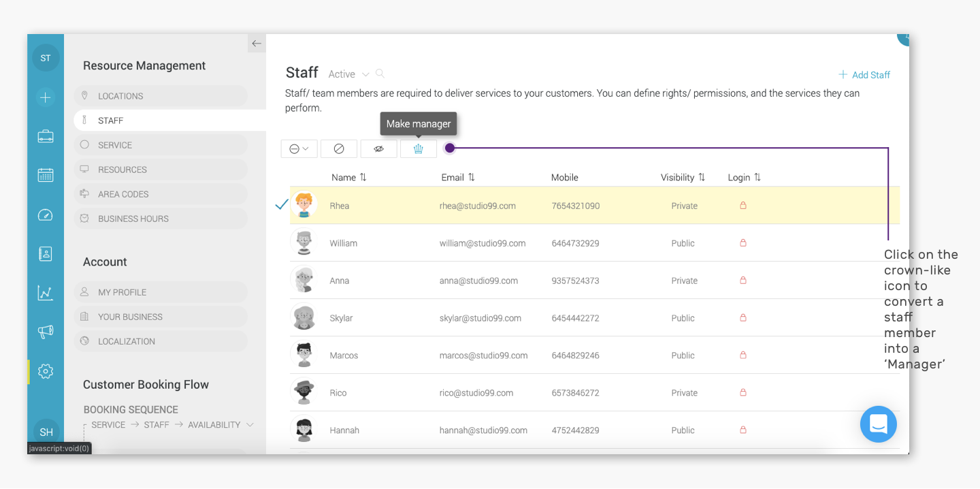The image size is (980, 489).
Task: Click the plus quick-add icon in left rail
Action: pyautogui.click(x=46, y=97)
